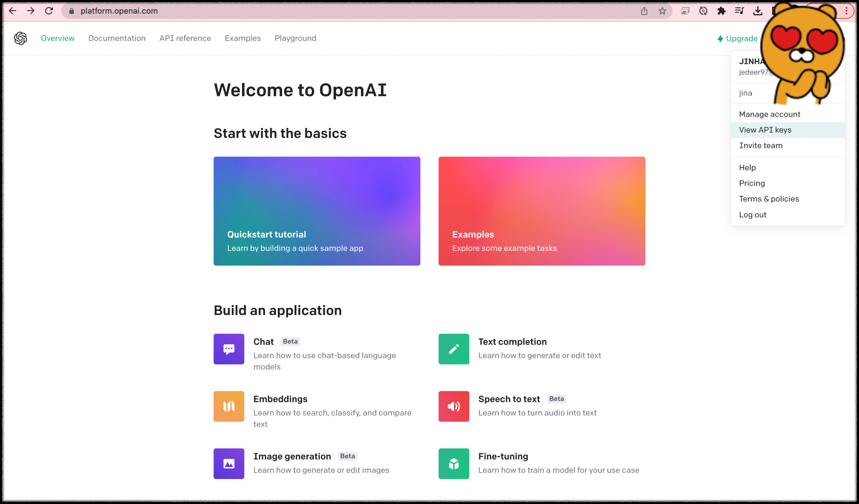Click the Speech to text speaker icon
The width and height of the screenshot is (859, 504).
point(454,406)
